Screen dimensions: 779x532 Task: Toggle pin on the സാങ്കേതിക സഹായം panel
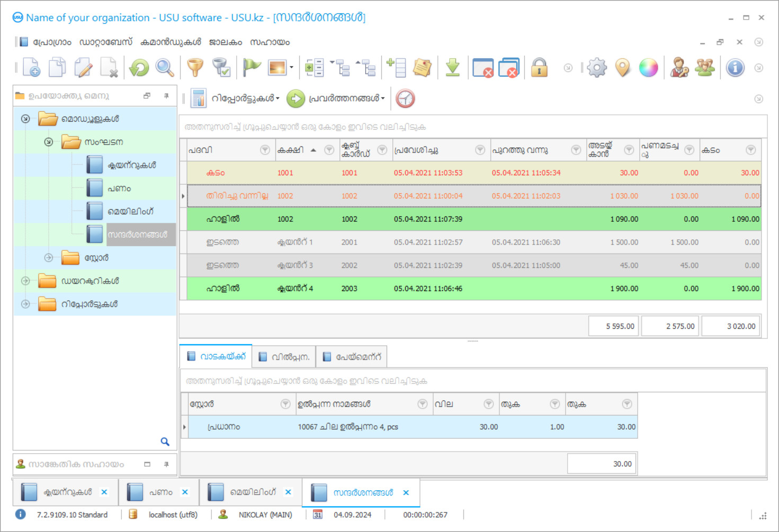(166, 464)
